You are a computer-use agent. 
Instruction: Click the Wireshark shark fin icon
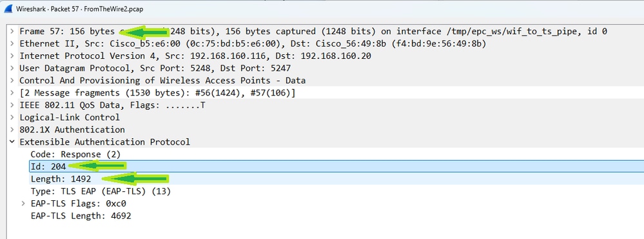pyautogui.click(x=8, y=8)
